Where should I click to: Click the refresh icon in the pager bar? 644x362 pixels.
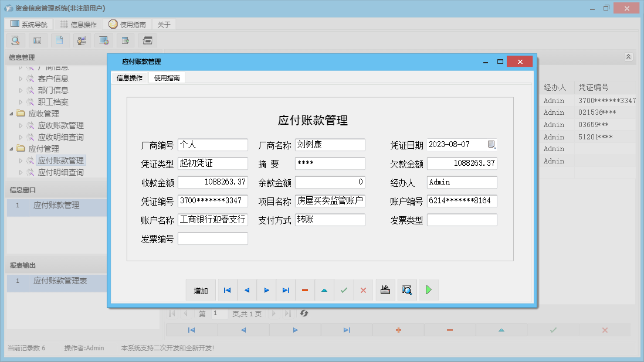pyautogui.click(x=304, y=314)
